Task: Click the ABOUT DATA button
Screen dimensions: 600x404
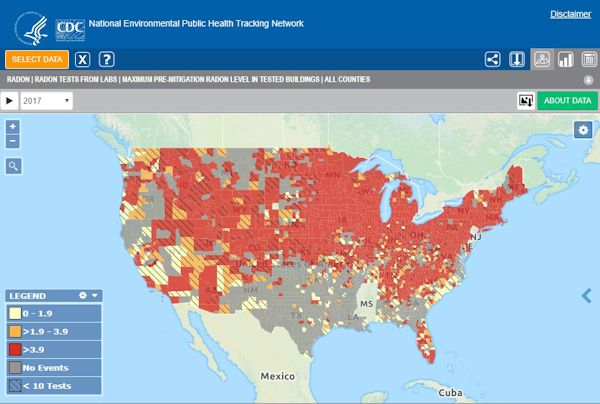Action: click(x=566, y=101)
